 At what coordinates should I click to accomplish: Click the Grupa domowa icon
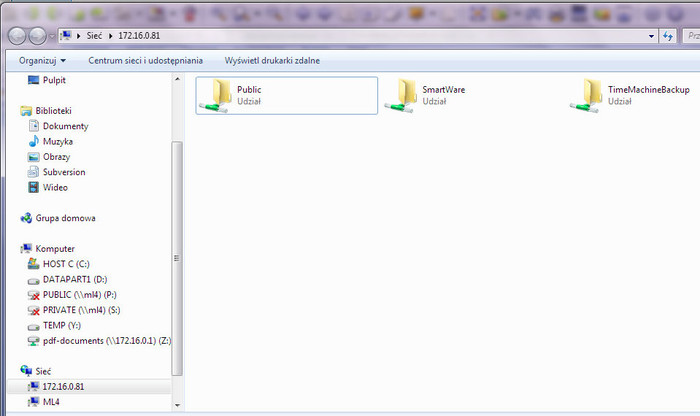65,217
